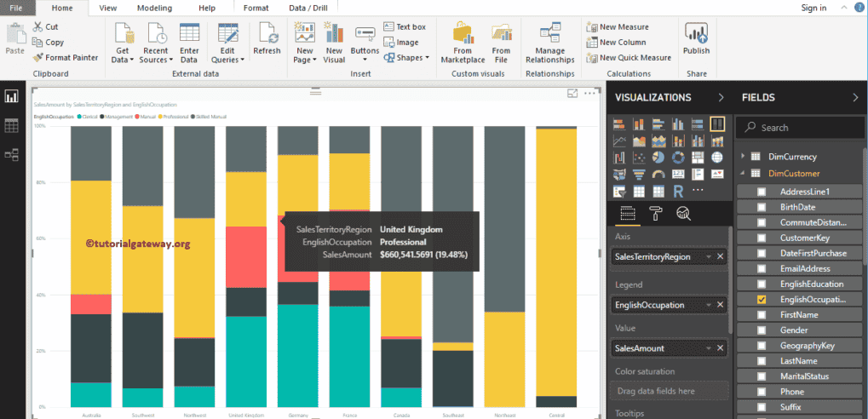Click in the Fields Search box
The width and height of the screenshot is (868, 419).
[x=799, y=127]
